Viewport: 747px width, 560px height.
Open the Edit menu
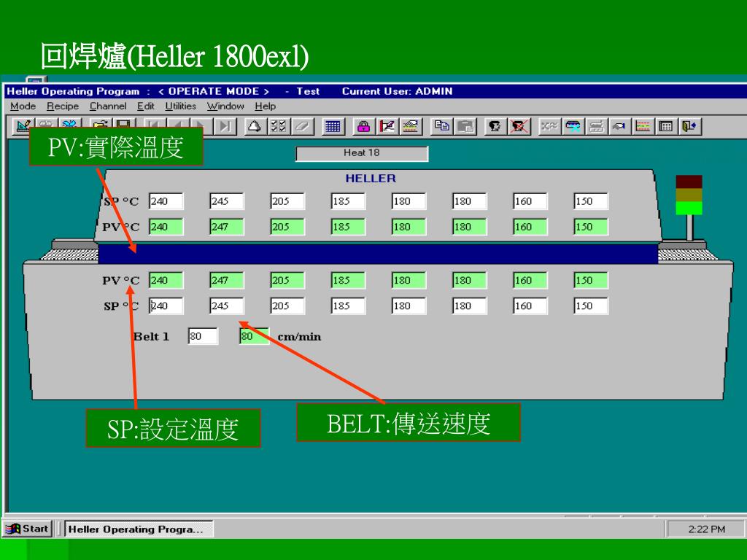tap(146, 106)
